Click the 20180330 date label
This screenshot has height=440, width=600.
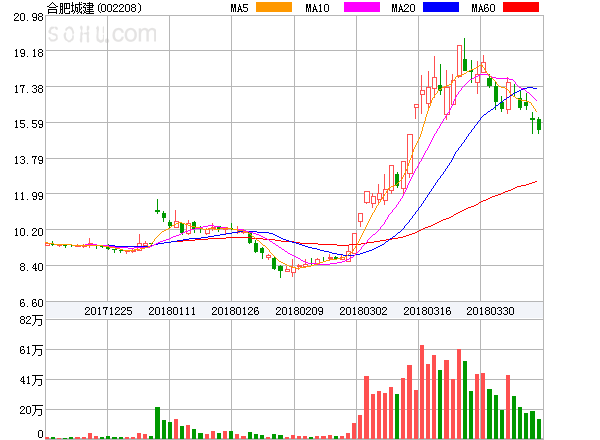490,311
